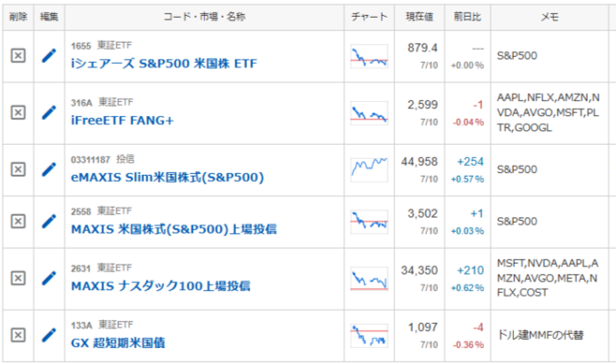Viewport: 616px width, 364px height.
Task: Delete the iFreeETF FANG+ row
Action: tap(18, 113)
